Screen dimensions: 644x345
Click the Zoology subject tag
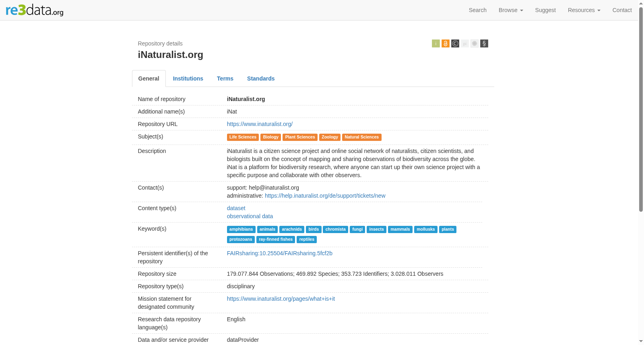point(330,137)
